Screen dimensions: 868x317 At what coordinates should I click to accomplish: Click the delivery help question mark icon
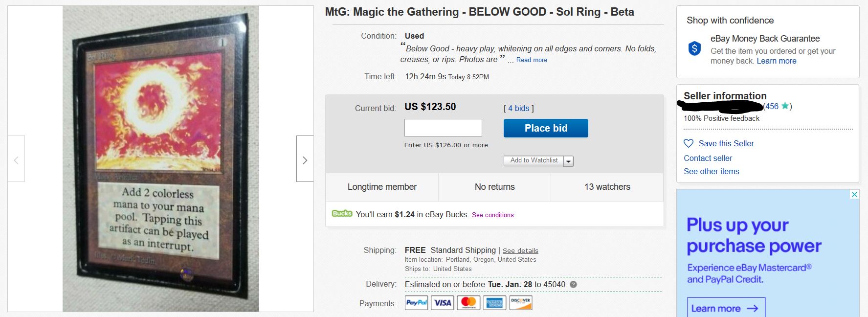tap(573, 284)
